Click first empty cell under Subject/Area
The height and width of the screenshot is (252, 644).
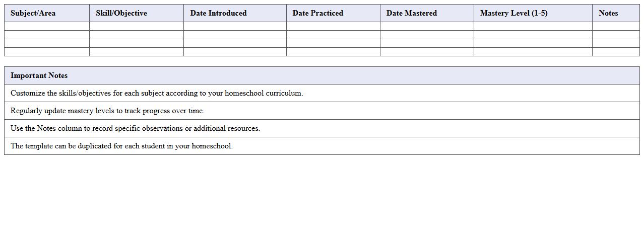[x=47, y=26]
